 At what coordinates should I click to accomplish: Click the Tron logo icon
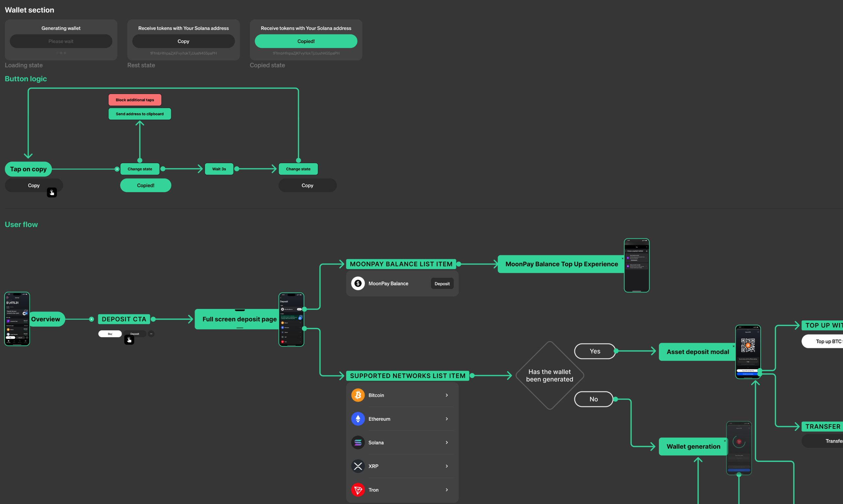click(x=358, y=490)
